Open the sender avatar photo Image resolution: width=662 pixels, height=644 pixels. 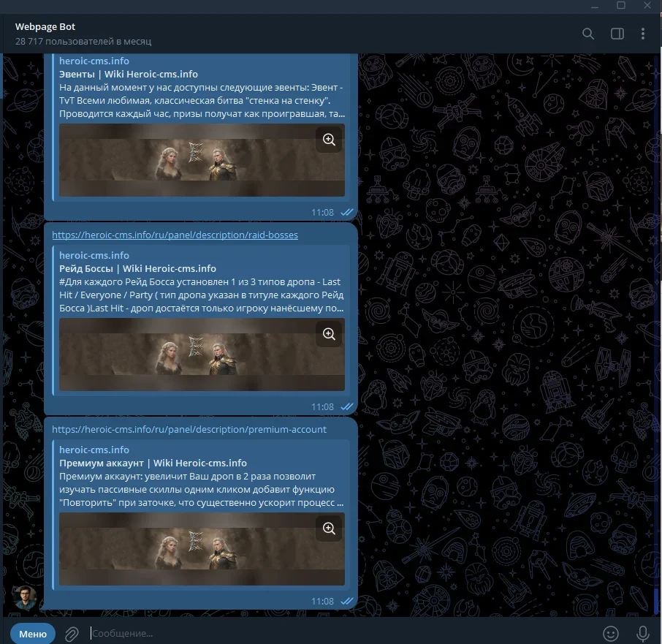(x=25, y=597)
